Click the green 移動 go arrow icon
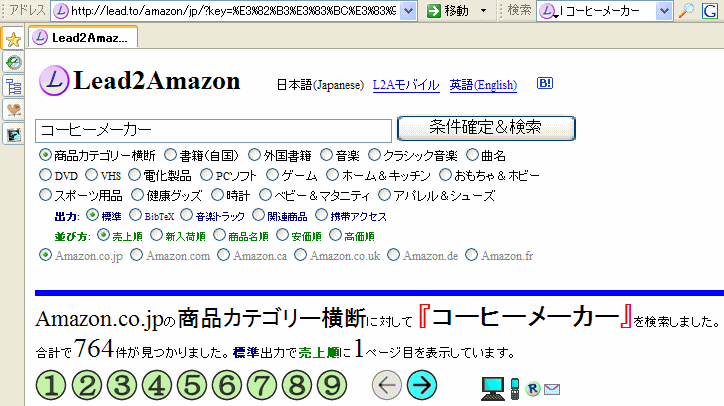Viewport: 724px width, 406px height. (x=434, y=11)
